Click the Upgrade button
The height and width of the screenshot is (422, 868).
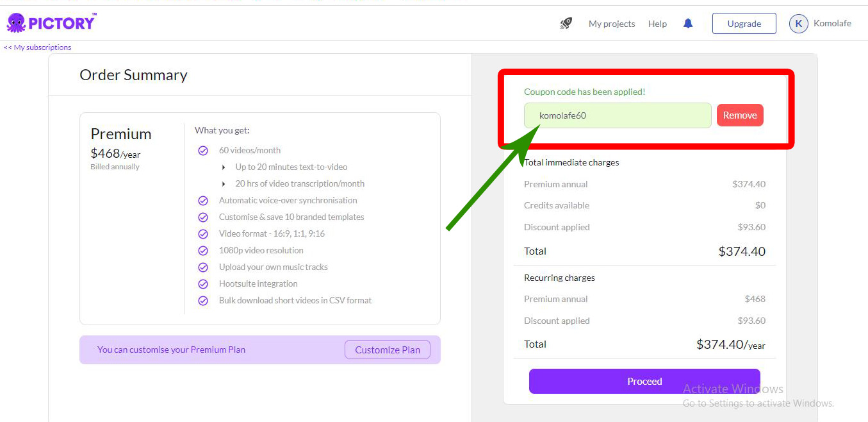[x=744, y=24]
